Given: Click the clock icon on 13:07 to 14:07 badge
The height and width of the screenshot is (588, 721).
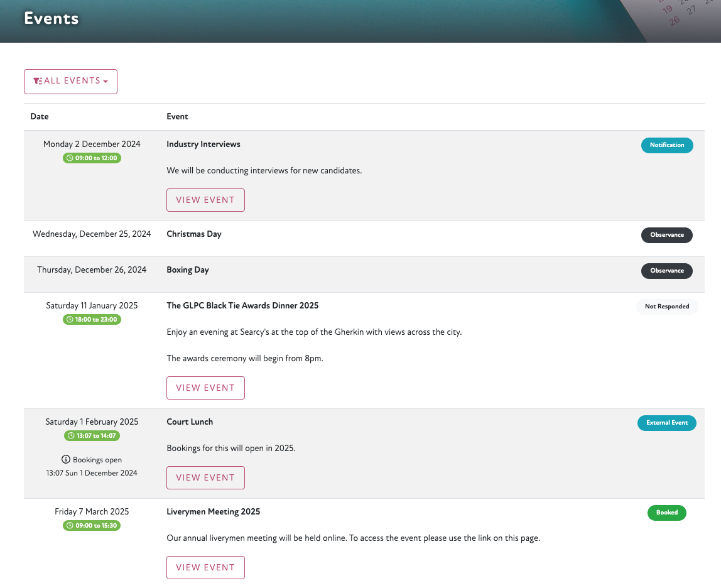Looking at the screenshot, I should pyautogui.click(x=70, y=436).
